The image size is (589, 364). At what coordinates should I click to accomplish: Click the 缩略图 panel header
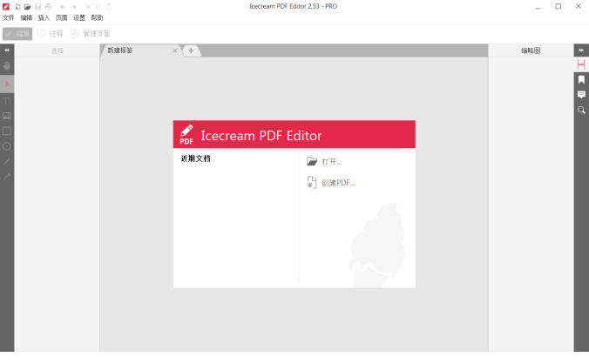coord(531,51)
